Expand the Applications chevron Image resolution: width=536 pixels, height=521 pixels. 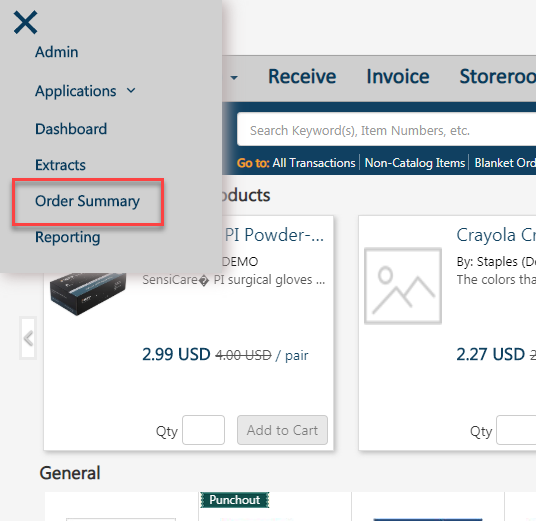coord(131,91)
